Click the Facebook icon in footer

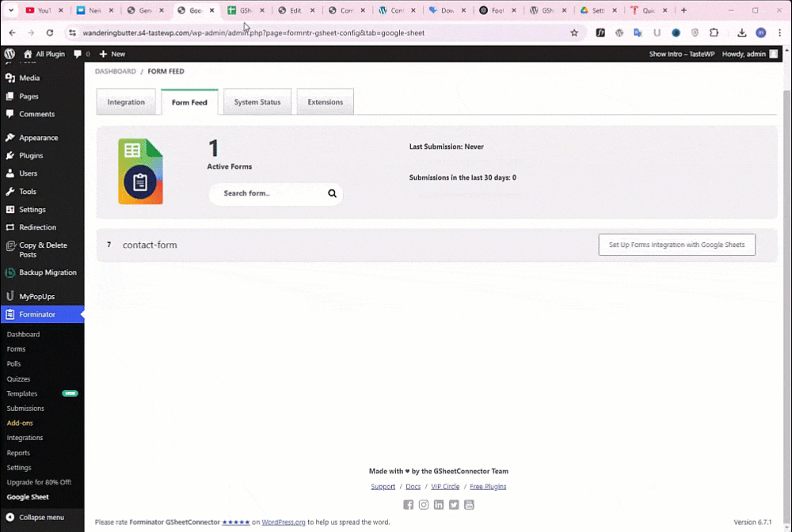point(408,505)
